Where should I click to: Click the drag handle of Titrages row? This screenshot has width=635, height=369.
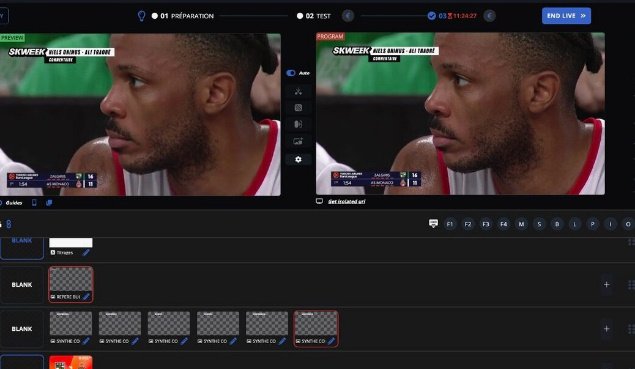[631, 242]
